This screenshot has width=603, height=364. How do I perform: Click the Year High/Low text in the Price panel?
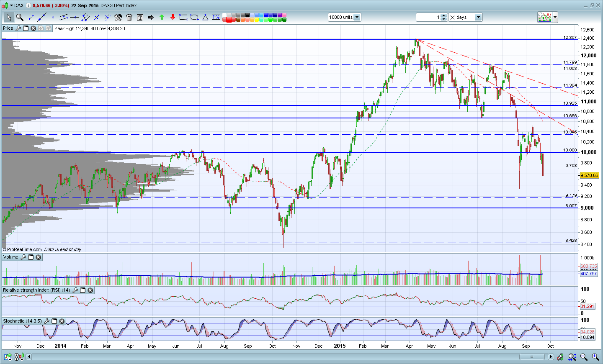[x=90, y=28]
